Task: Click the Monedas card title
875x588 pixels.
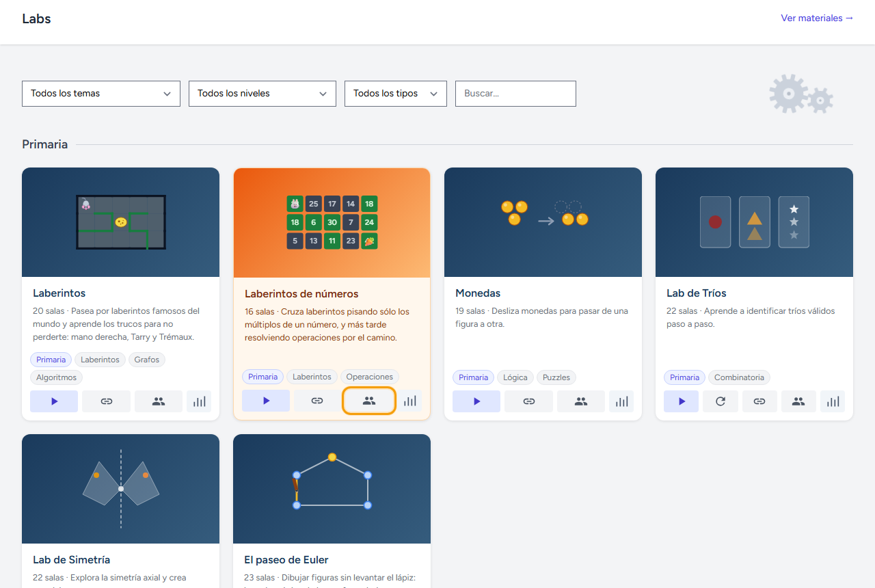Action: pos(478,293)
